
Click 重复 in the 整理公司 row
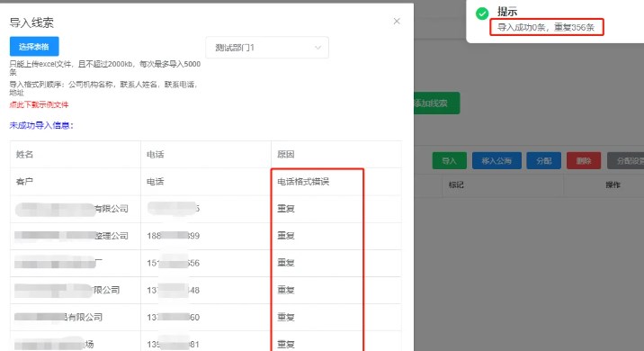point(286,236)
